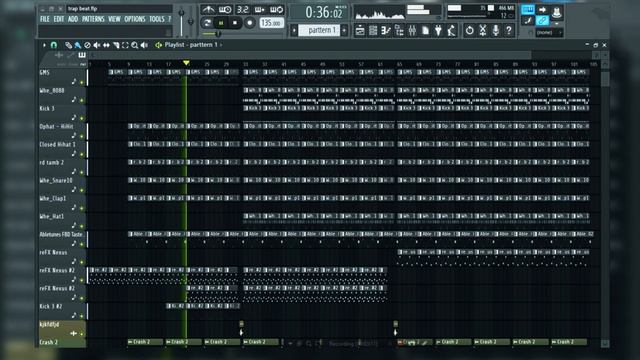
Task: Click the one-click audio recording microphone icon
Action: pyautogui.click(x=496, y=31)
